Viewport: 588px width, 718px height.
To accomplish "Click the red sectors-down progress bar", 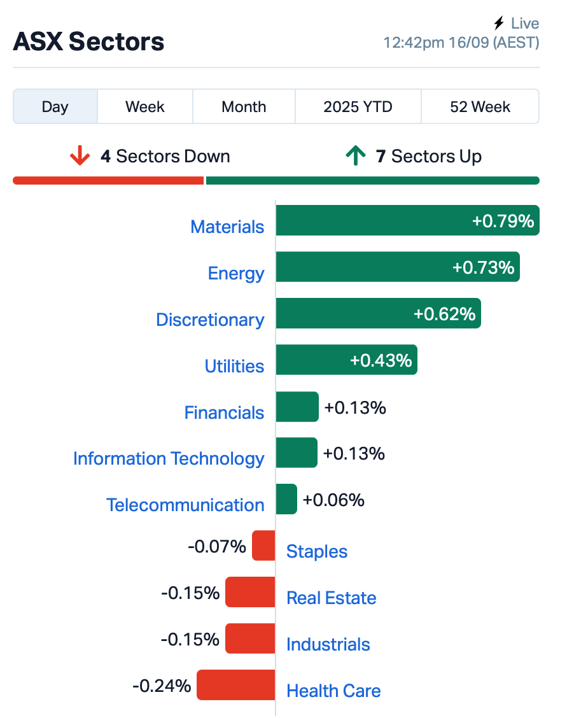I will [x=108, y=181].
